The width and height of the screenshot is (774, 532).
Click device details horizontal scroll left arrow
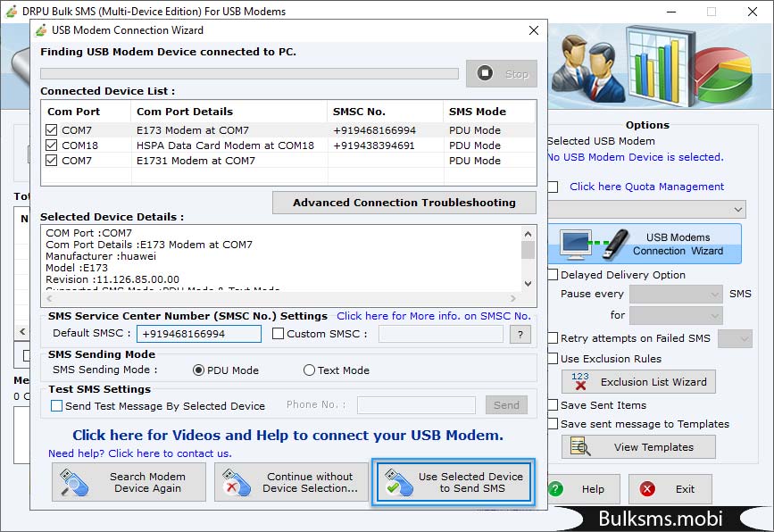coord(49,298)
